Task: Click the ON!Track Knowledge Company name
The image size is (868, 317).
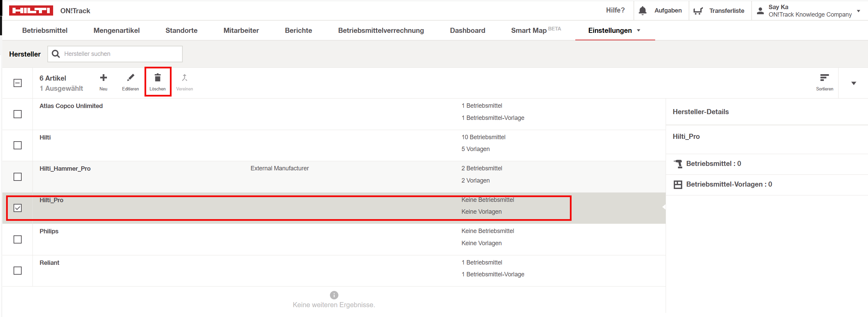Action: (x=810, y=15)
